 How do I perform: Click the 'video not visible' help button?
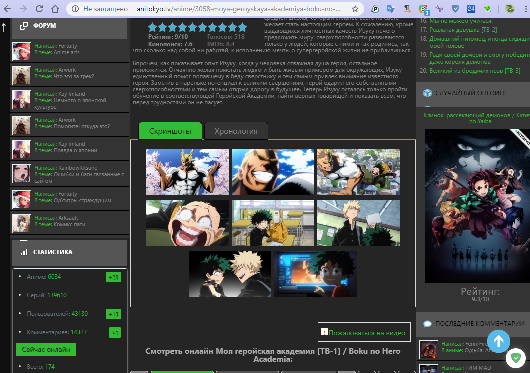click(x=364, y=332)
